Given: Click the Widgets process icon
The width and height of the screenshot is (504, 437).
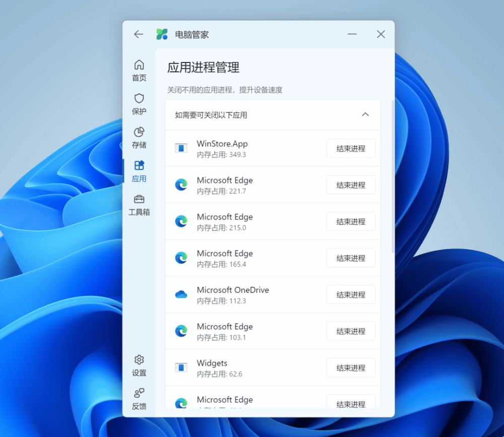Looking at the screenshot, I should (181, 367).
